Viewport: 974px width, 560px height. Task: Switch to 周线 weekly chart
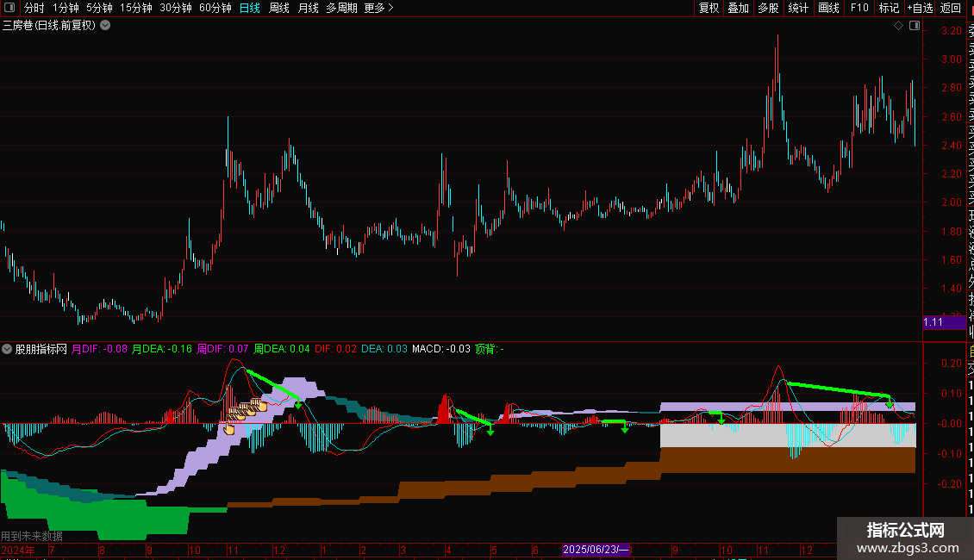click(x=279, y=8)
